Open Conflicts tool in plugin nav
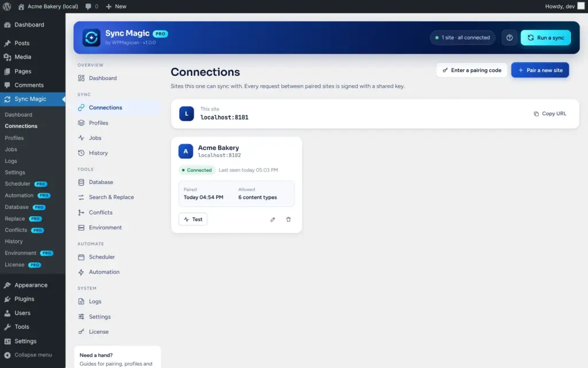This screenshot has height=368, width=588. pos(117,213)
